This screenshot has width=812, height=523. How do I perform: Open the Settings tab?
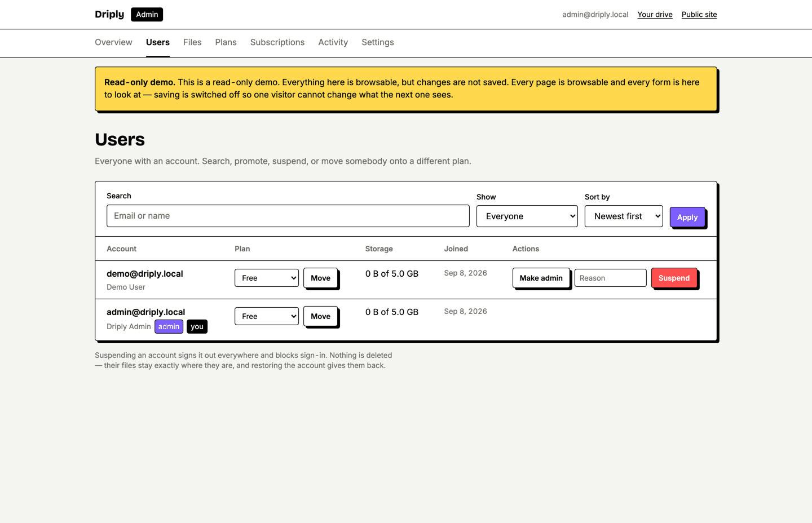pyautogui.click(x=378, y=42)
